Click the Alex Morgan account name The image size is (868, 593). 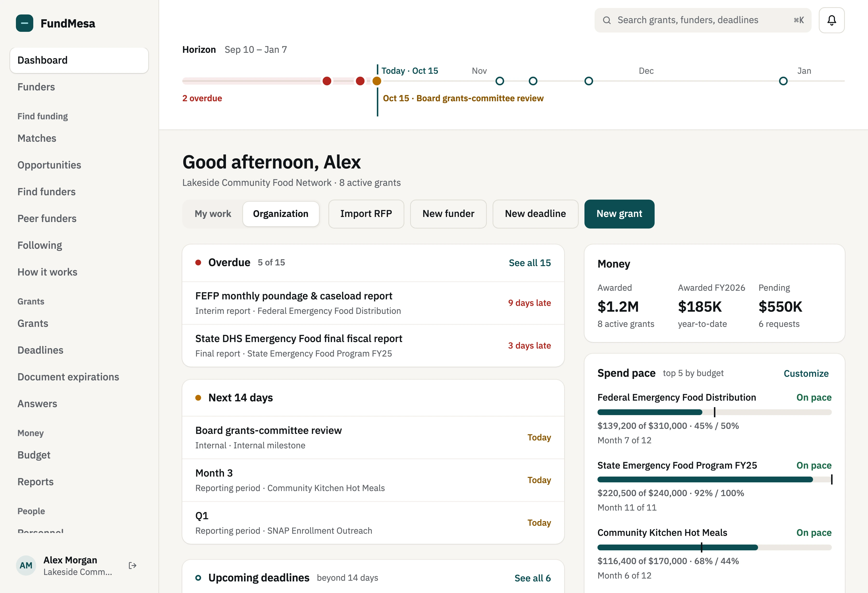[70, 560]
